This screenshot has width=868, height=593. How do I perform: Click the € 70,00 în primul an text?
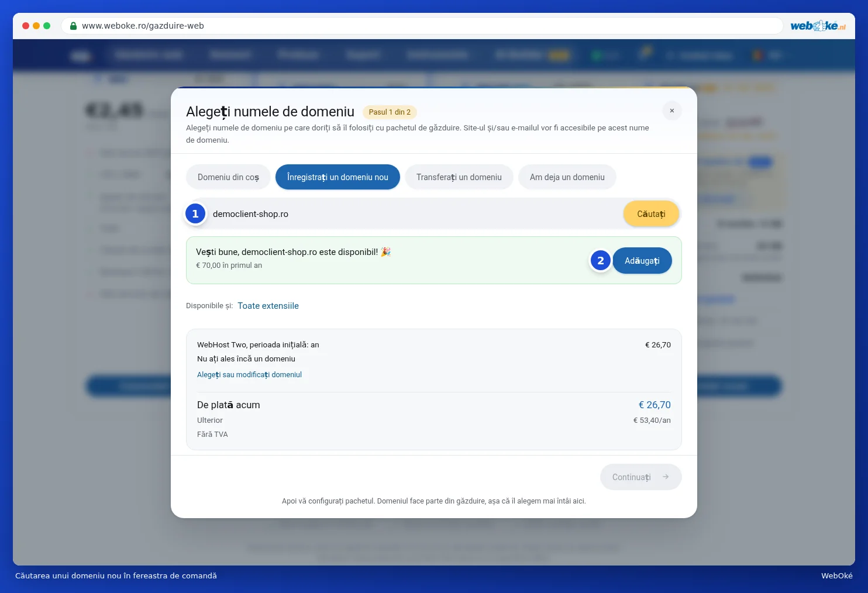point(229,266)
